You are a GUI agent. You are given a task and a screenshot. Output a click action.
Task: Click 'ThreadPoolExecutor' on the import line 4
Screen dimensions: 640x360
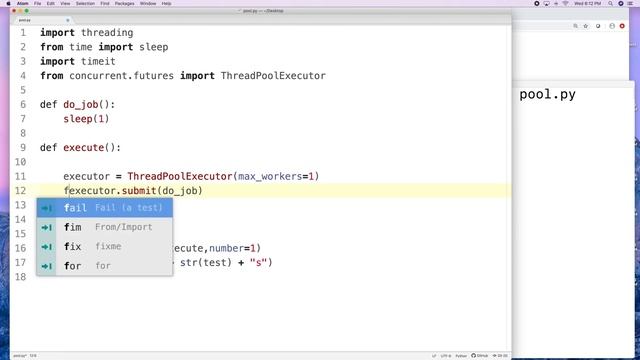273,76
